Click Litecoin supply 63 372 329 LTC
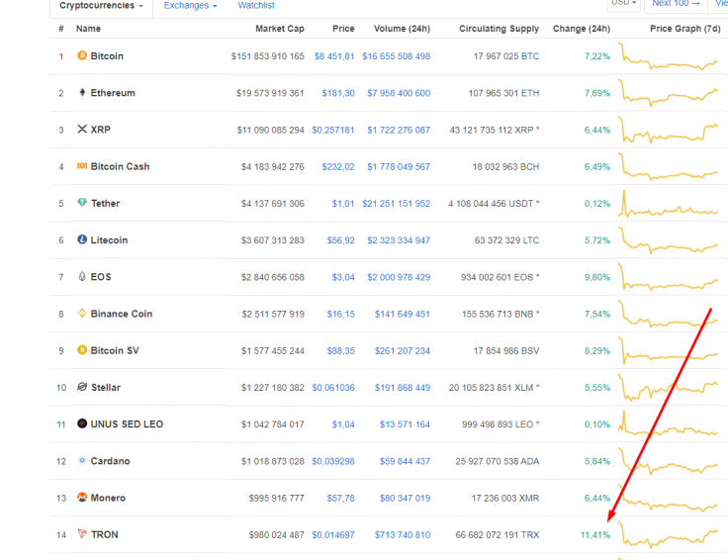This screenshot has height=560, width=728. coord(506,240)
